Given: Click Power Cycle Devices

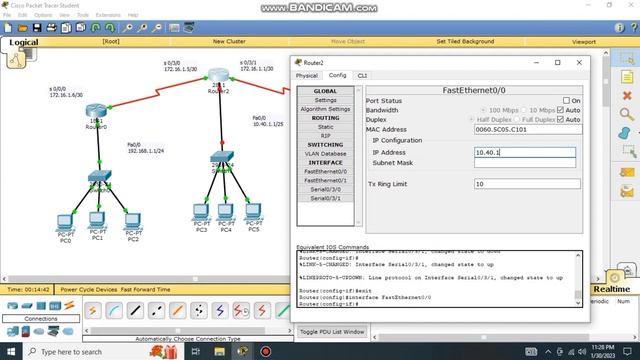Looking at the screenshot, I should 89,289.
